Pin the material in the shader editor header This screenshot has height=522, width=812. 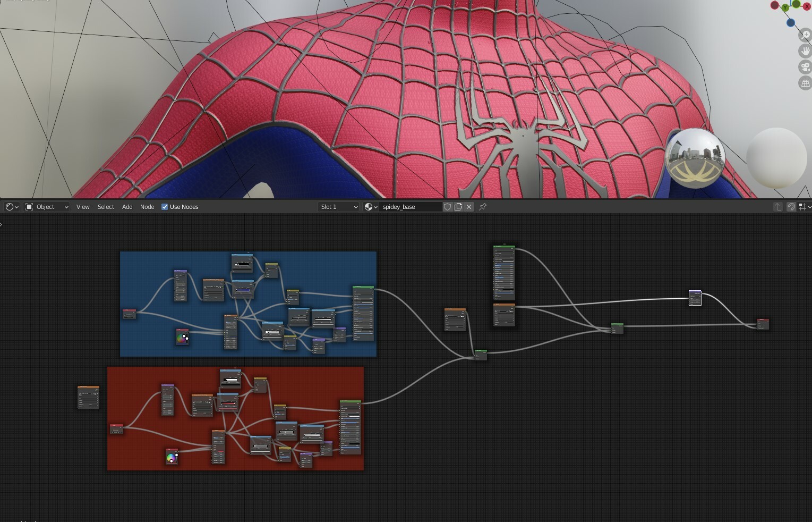click(482, 207)
